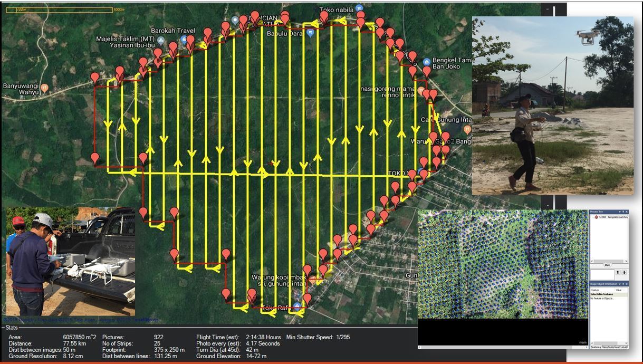Switch to the Main tab
Image resolution: width=643 pixels, height=364 pixels.
click(607, 265)
